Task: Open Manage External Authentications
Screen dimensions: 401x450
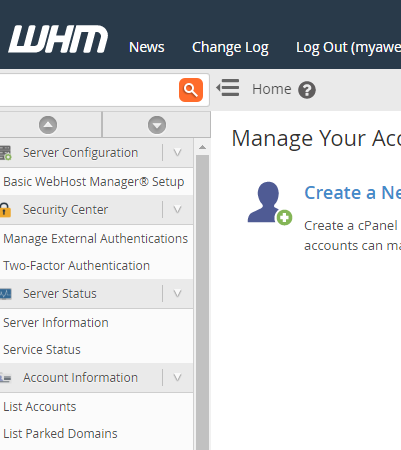Action: pyautogui.click(x=96, y=239)
